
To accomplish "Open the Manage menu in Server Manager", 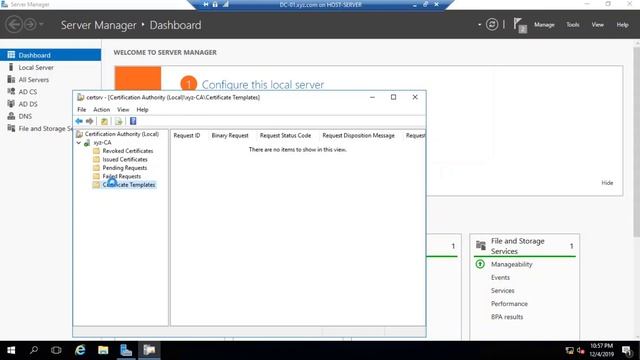I will pos(544,25).
